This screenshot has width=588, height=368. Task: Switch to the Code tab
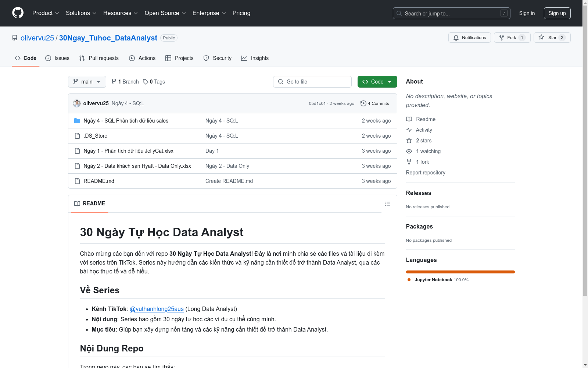[25, 58]
